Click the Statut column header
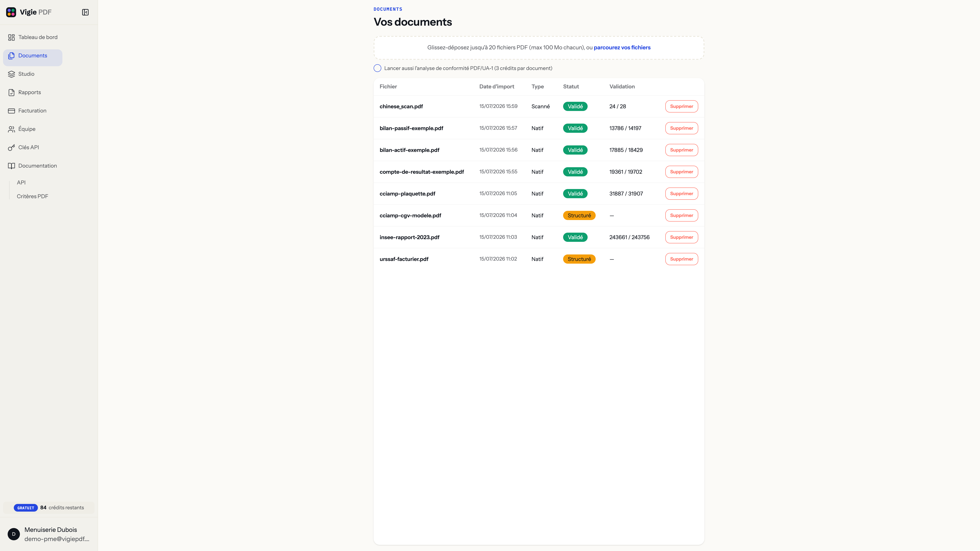980x551 pixels. [571, 87]
